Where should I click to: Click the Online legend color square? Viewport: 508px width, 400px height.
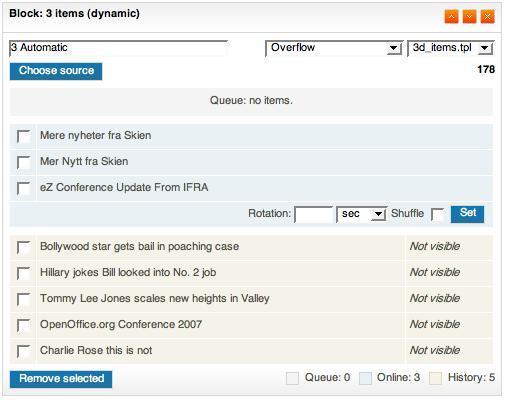(365, 378)
